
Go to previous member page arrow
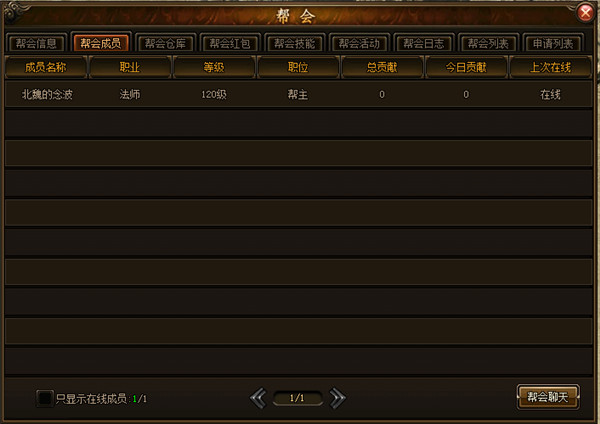[x=259, y=398]
